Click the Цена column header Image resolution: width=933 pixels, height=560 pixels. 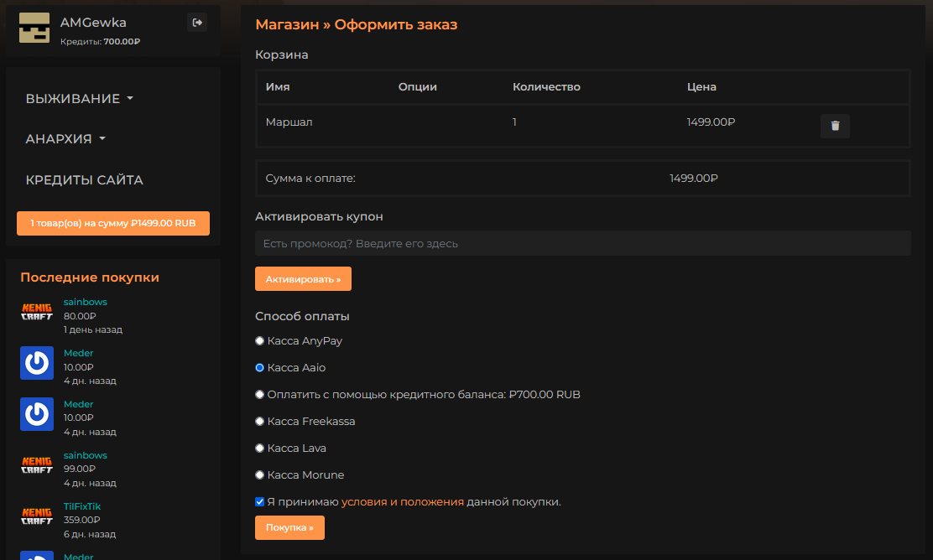(x=701, y=87)
